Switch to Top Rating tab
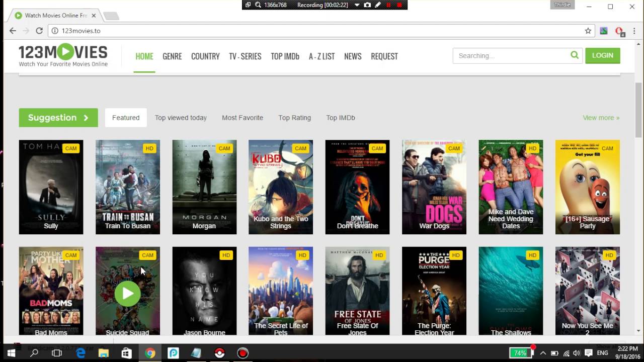Image resolution: width=644 pixels, height=362 pixels. [294, 118]
